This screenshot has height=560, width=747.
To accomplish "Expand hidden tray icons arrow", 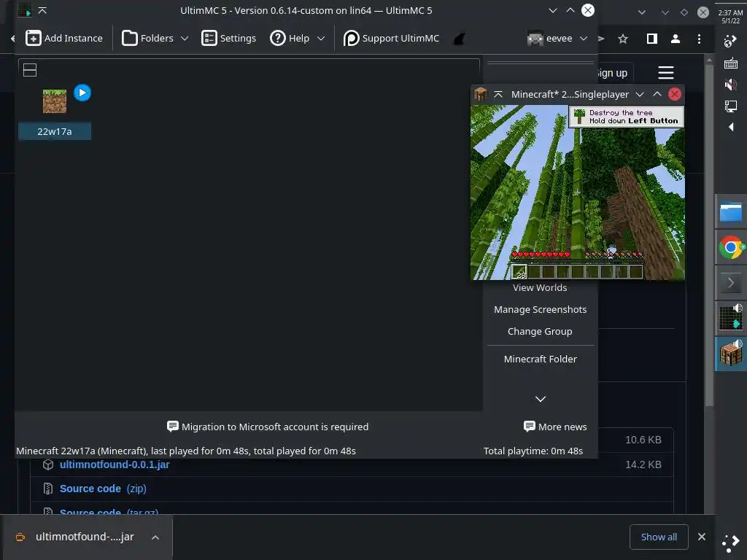I will pos(731,127).
